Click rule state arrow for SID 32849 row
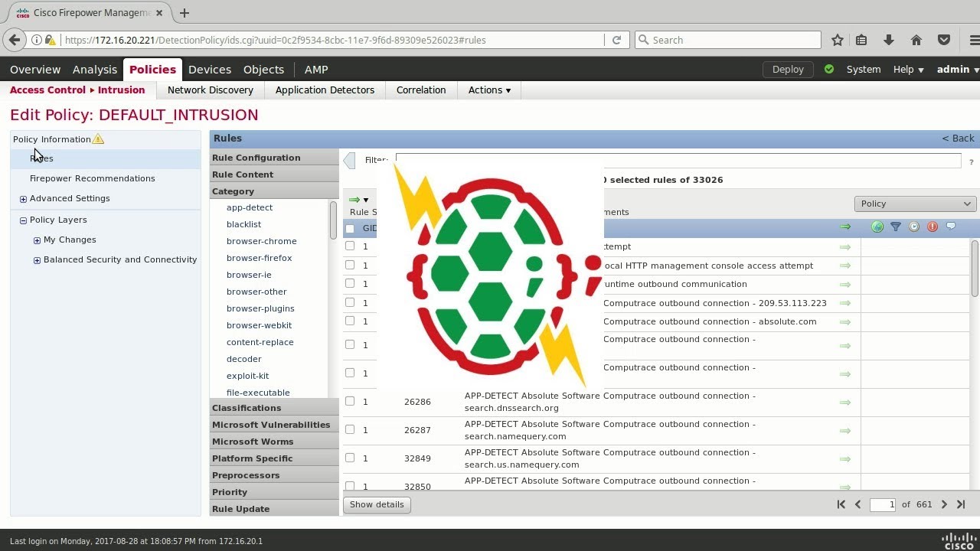This screenshot has width=980, height=551. click(845, 459)
